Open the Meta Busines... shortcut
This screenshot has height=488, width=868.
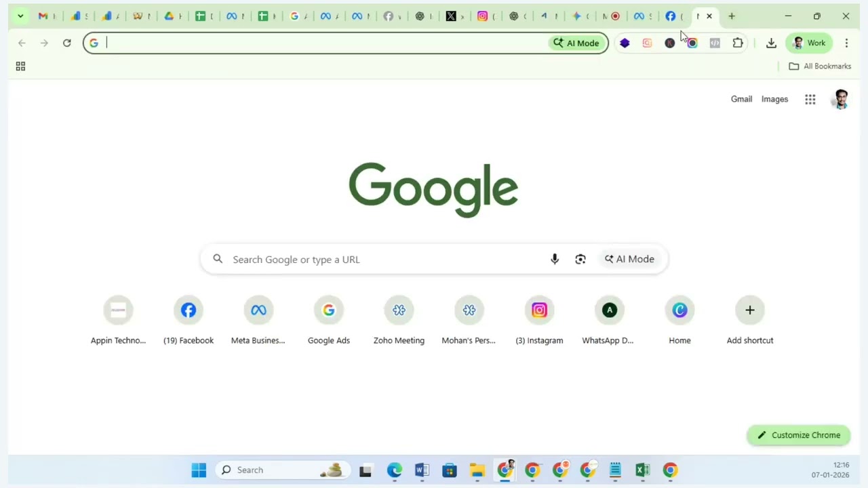click(x=258, y=321)
